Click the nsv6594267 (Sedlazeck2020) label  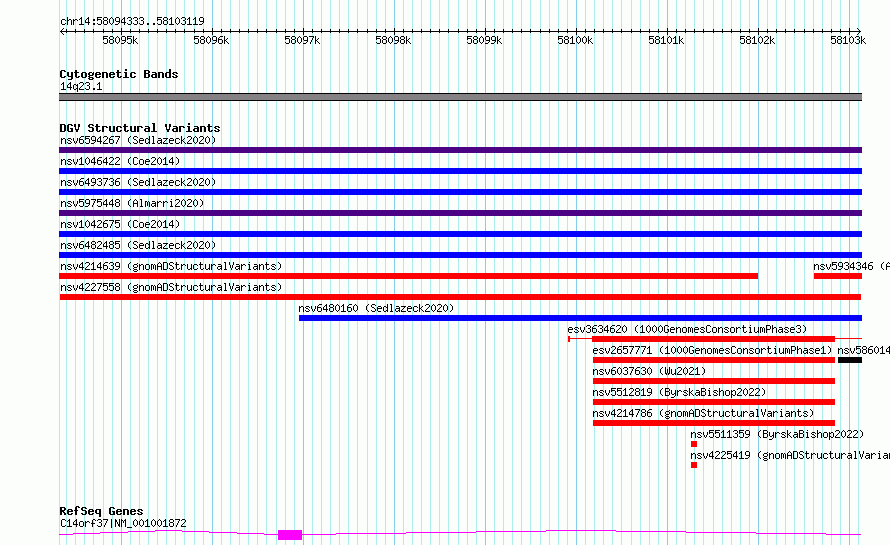[x=138, y=140]
